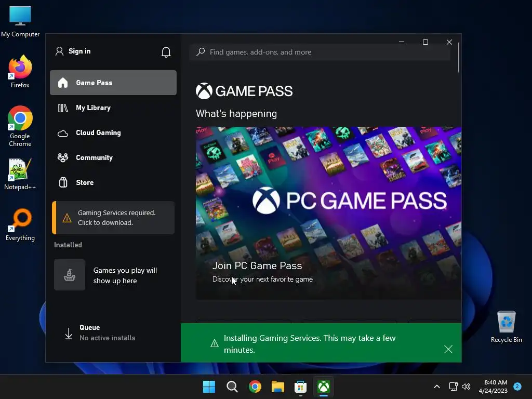Launch Chrome from the taskbar
The width and height of the screenshot is (532, 399).
point(255,387)
